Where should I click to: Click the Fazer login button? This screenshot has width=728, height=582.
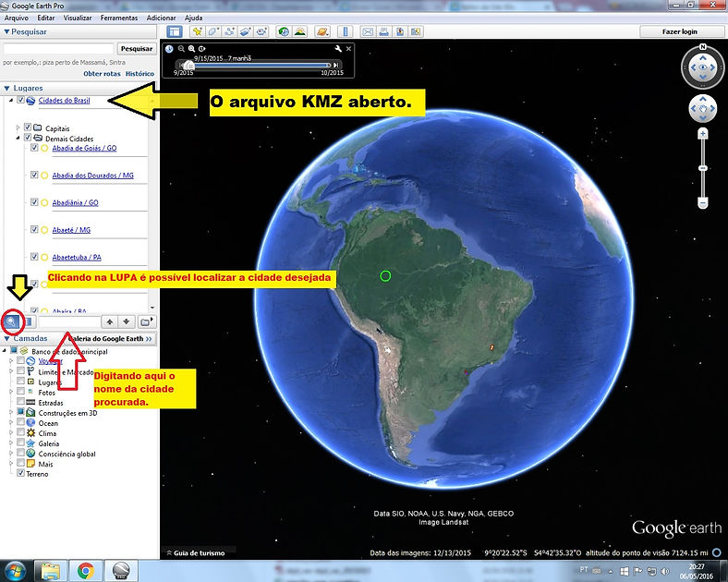point(680,31)
